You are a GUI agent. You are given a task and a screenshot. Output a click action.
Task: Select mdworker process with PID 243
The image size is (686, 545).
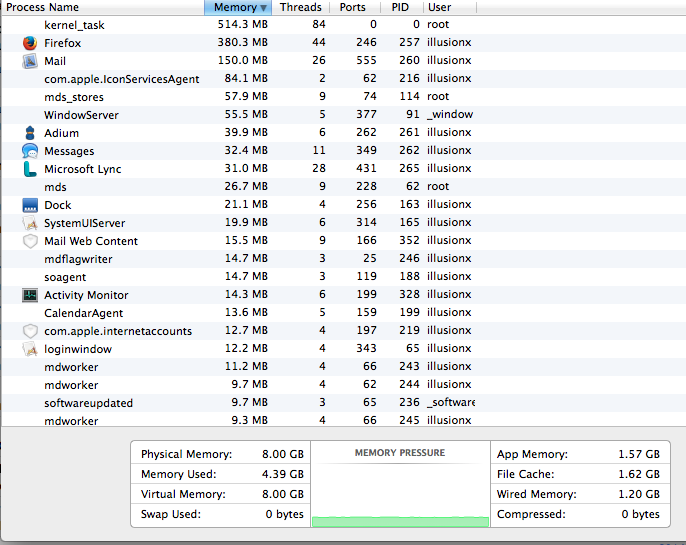coord(343,367)
